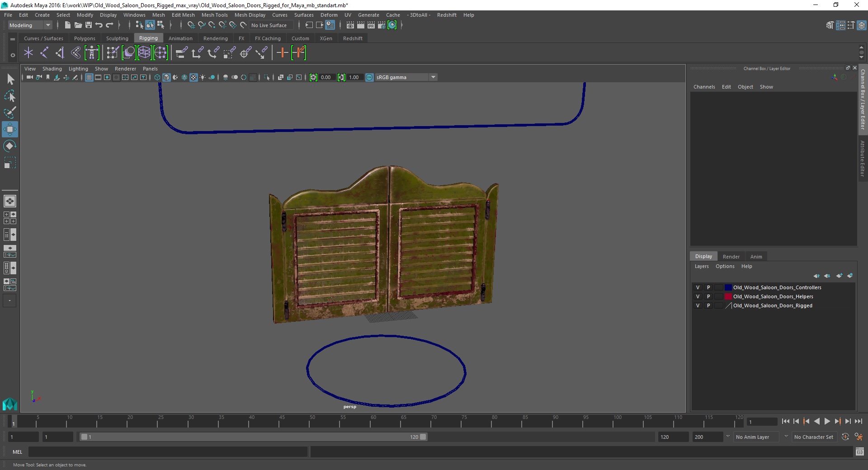Switch to the Polygons shelf tab
The width and height of the screenshot is (868, 470).
tap(85, 38)
